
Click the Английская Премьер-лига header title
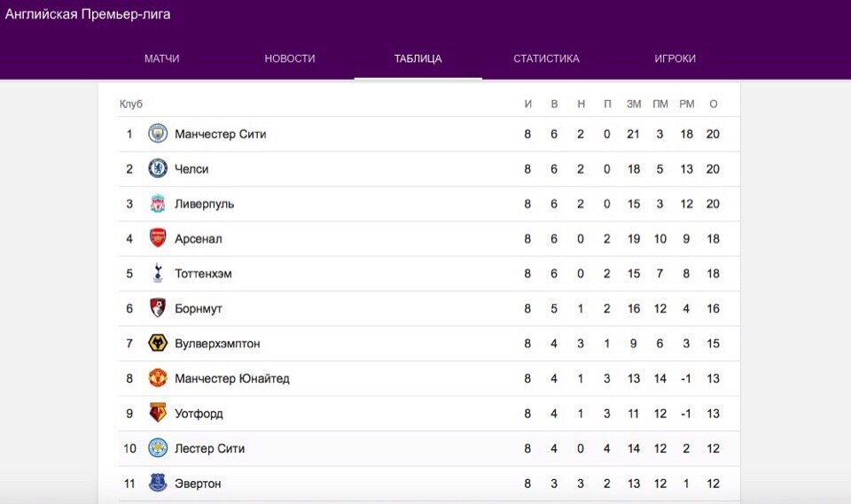(88, 14)
